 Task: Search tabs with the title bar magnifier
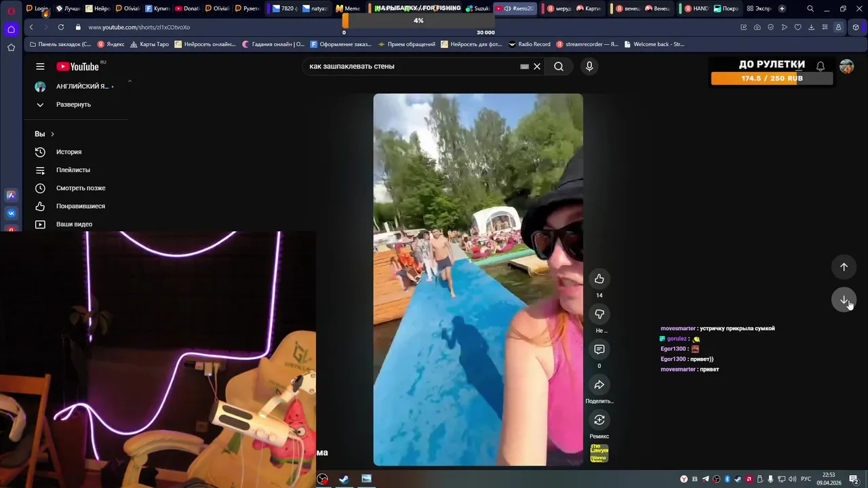click(810, 9)
